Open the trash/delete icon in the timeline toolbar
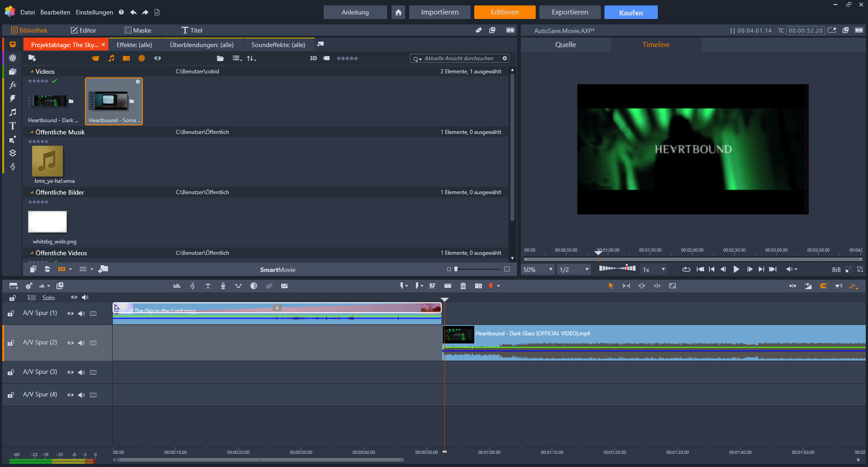This screenshot has width=868, height=467. pyautogui.click(x=463, y=286)
